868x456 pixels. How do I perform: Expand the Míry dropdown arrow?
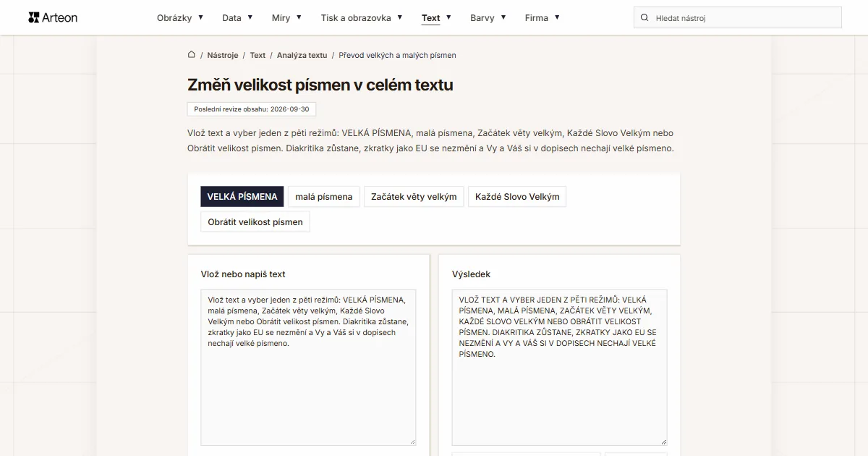pyautogui.click(x=299, y=17)
